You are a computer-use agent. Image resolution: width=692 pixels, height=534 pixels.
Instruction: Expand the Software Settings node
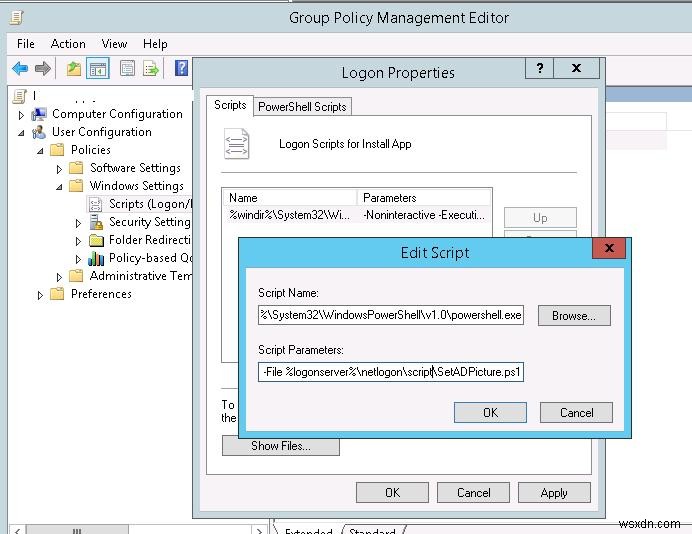point(59,169)
